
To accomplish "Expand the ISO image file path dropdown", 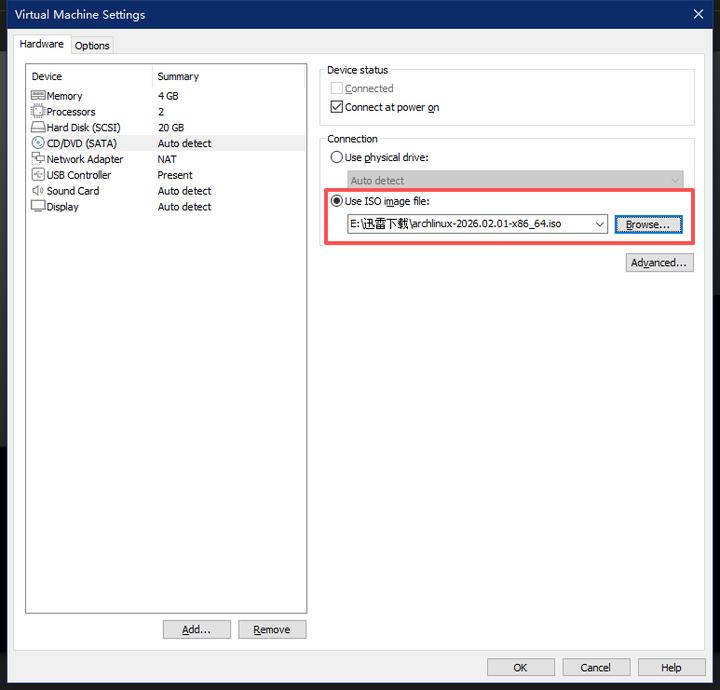I will (599, 225).
